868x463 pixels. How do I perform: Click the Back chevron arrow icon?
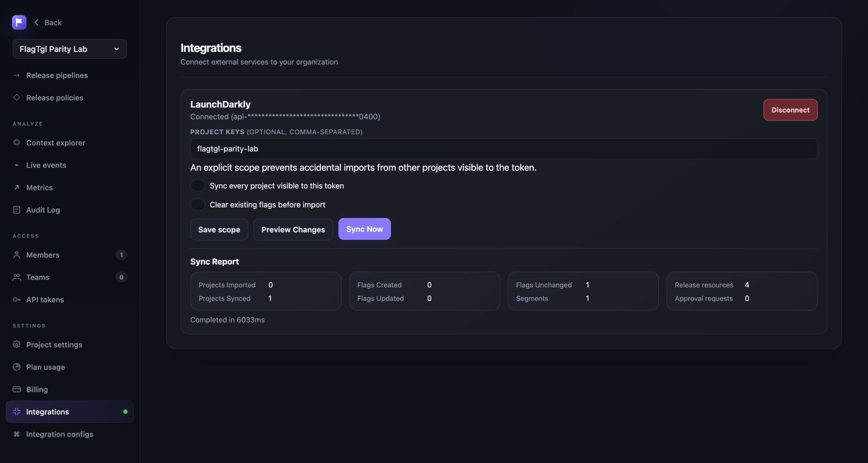tap(37, 22)
